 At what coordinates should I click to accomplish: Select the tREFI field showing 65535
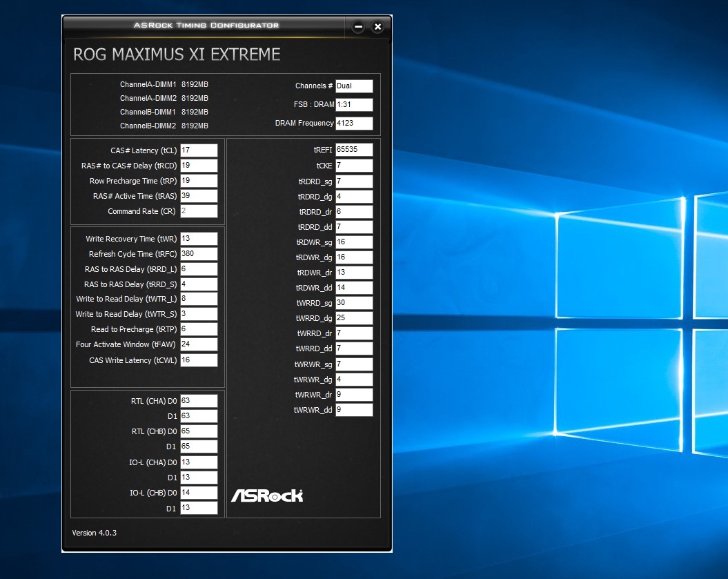click(x=354, y=150)
